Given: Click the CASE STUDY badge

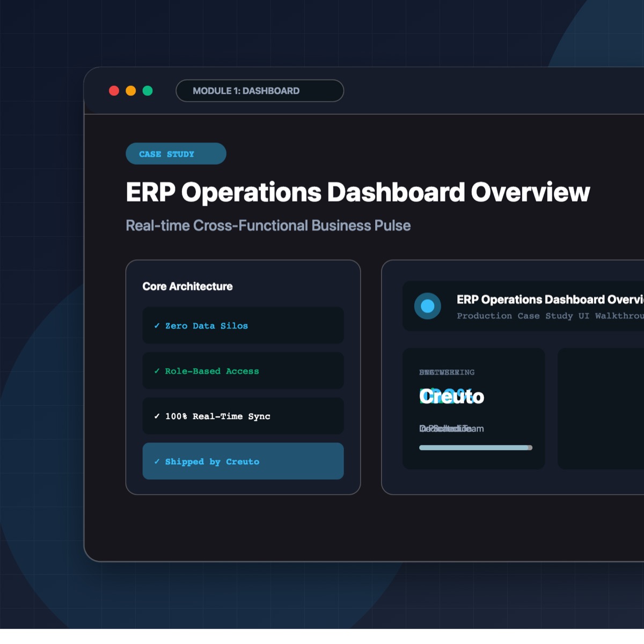Looking at the screenshot, I should (176, 154).
